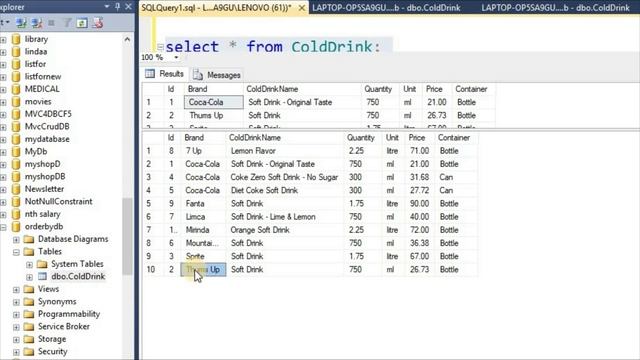Select the MvcCrudDB database in the tree
The image size is (640, 360).
(x=47, y=127)
